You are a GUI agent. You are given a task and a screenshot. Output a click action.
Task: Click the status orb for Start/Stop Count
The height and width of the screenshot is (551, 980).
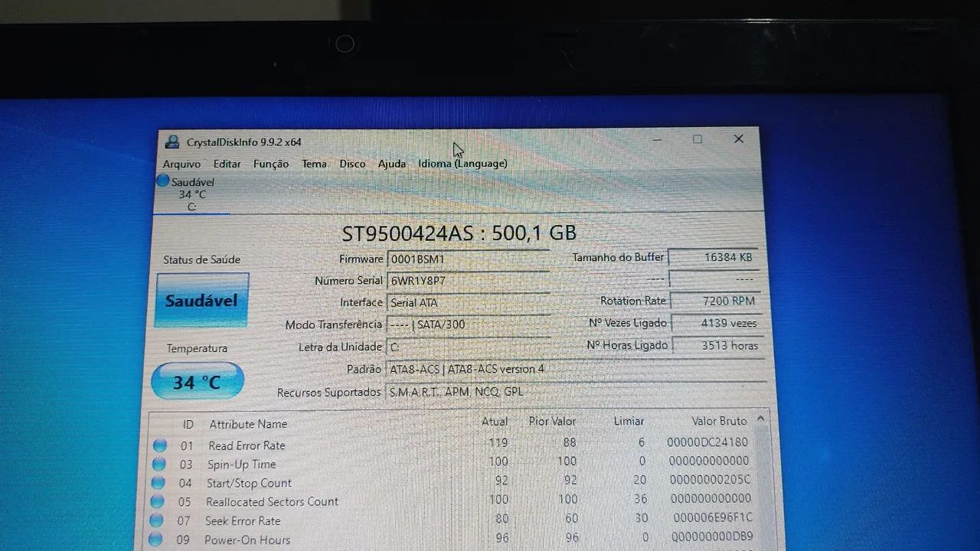158,483
